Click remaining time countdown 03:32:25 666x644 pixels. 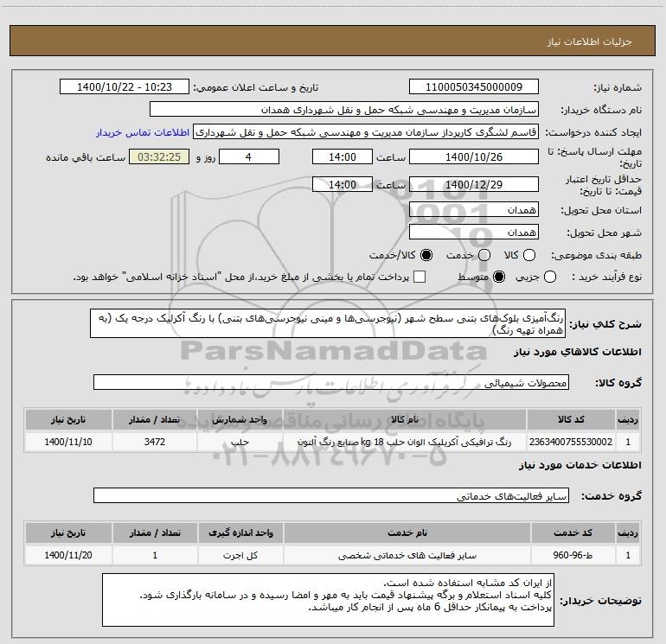(x=159, y=156)
